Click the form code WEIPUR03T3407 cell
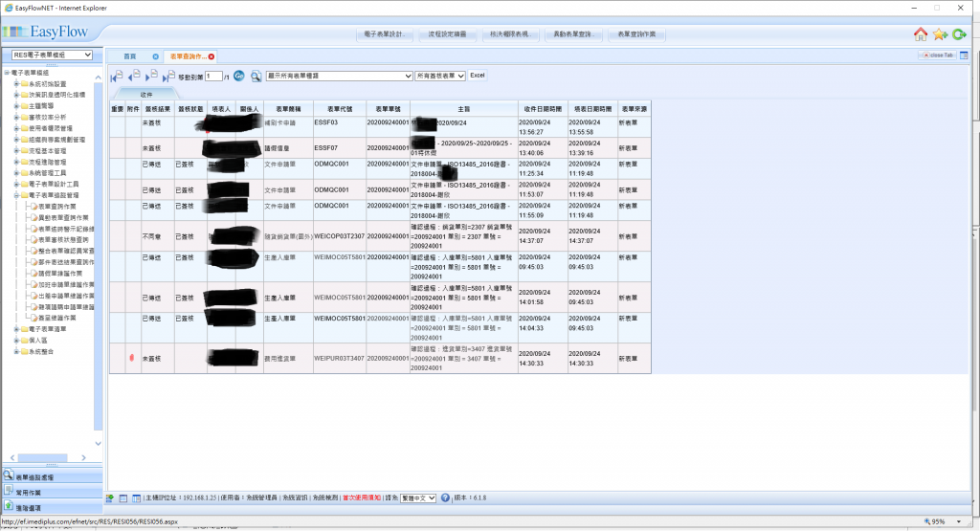The height and width of the screenshot is (531, 980). (x=340, y=359)
